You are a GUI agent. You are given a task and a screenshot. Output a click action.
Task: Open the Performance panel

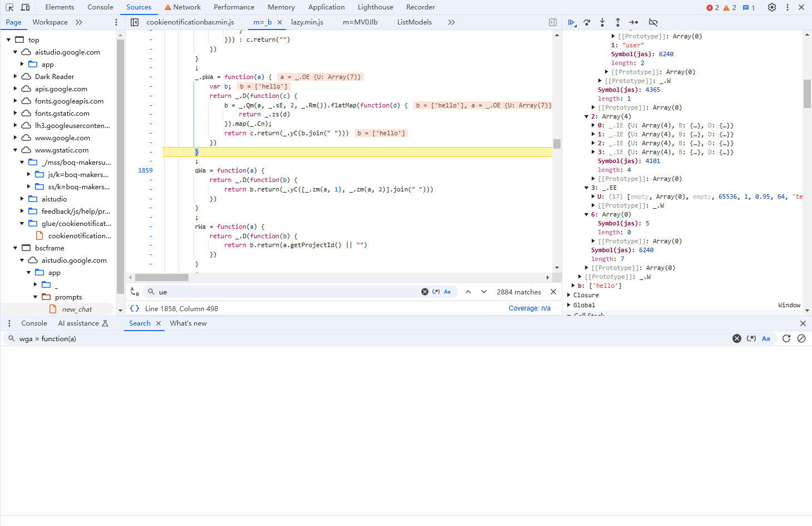point(234,7)
